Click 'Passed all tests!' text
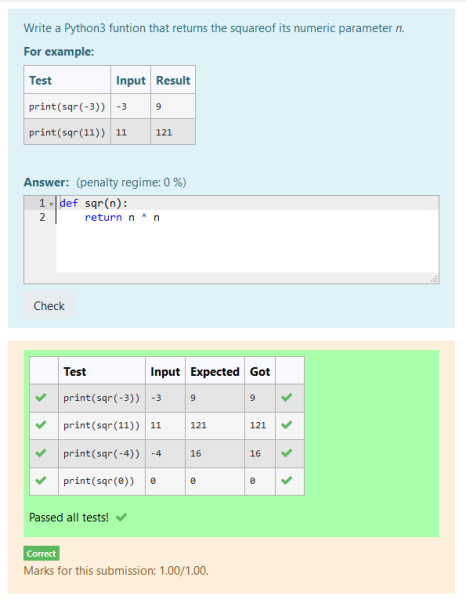Image resolution: width=466 pixels, height=599 pixels. click(69, 518)
